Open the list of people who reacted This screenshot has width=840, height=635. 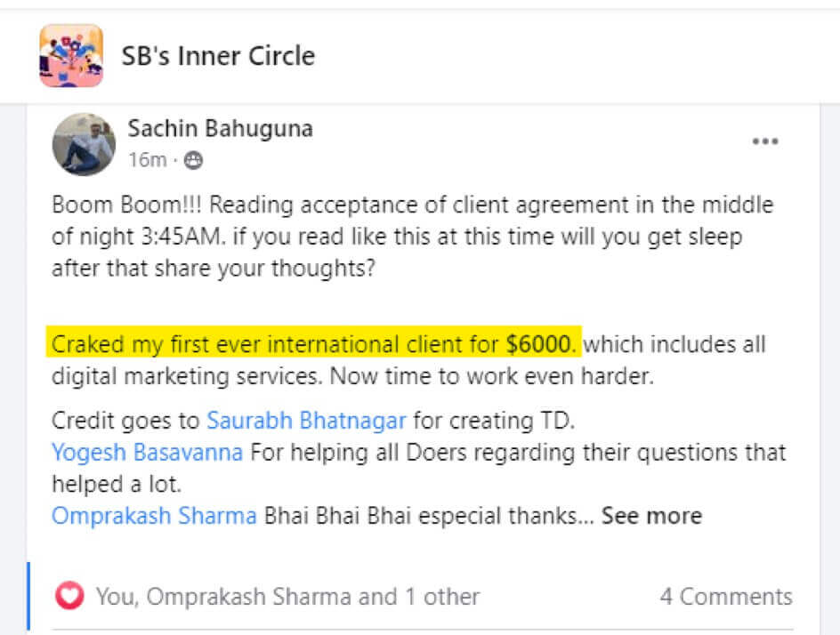287,596
